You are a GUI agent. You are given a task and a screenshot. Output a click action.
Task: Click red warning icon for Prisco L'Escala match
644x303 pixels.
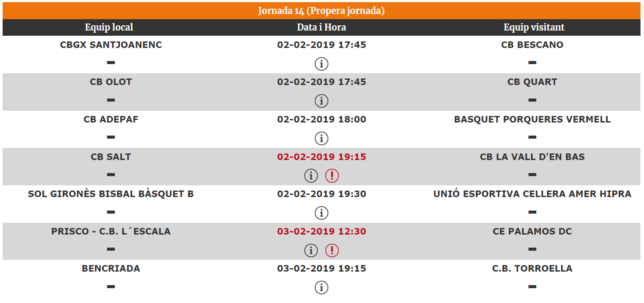pyautogui.click(x=332, y=250)
